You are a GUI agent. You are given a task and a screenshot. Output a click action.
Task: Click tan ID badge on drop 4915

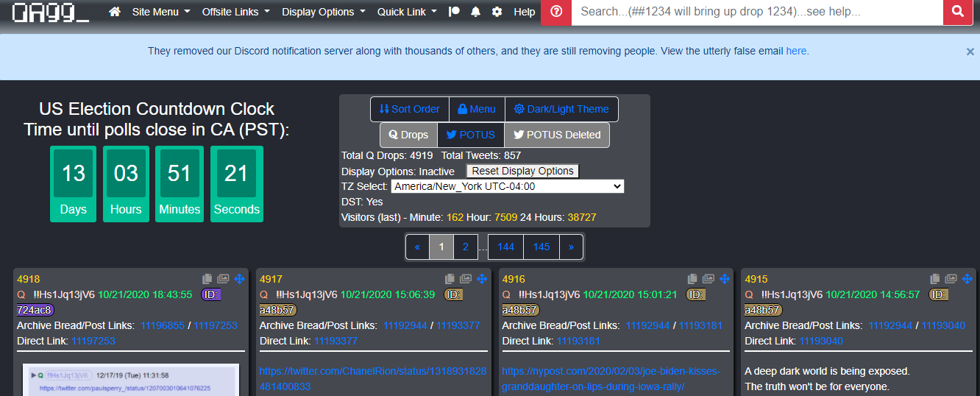click(x=762, y=310)
